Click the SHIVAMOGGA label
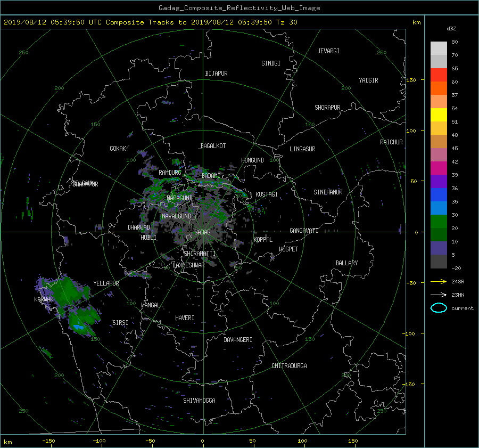 tap(199, 400)
